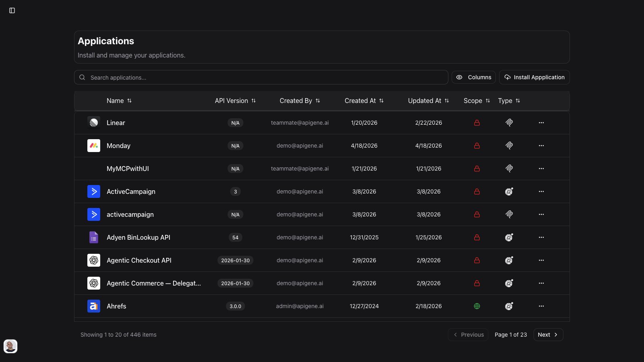The image size is (644, 362).
Task: Select the Ahrefs application name
Action: click(116, 306)
